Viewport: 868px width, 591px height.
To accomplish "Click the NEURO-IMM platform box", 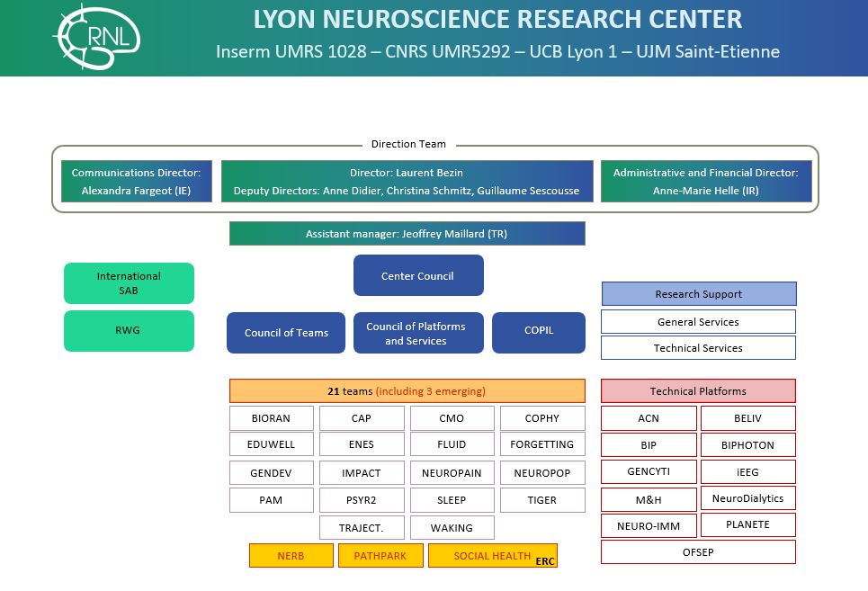I will coord(649,525).
